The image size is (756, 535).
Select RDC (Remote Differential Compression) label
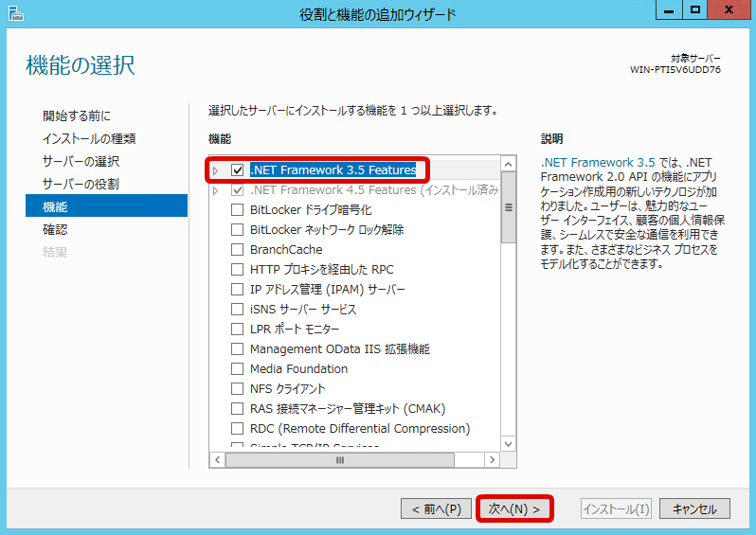point(360,428)
